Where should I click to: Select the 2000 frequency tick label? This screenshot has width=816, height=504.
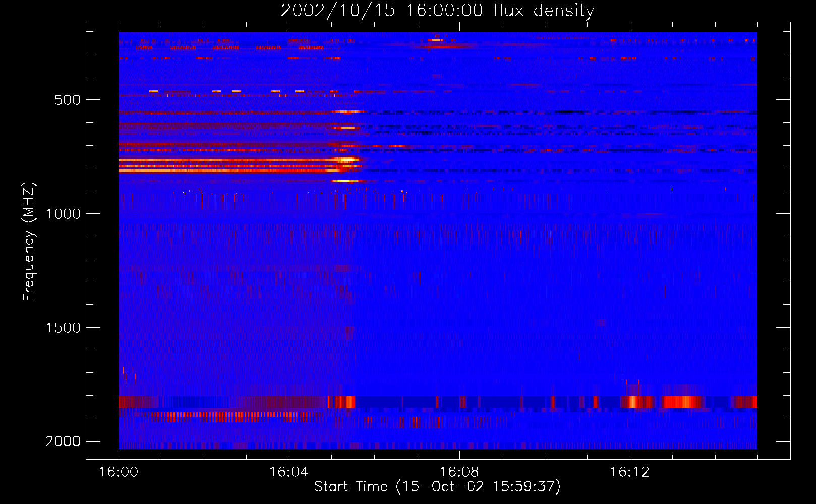(x=63, y=442)
